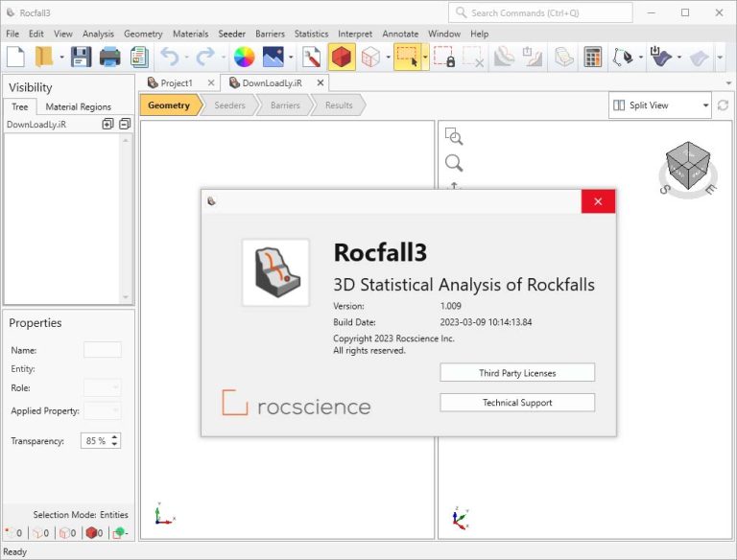Open the Print icon in toolbar
This screenshot has width=737, height=560.
pyautogui.click(x=110, y=57)
